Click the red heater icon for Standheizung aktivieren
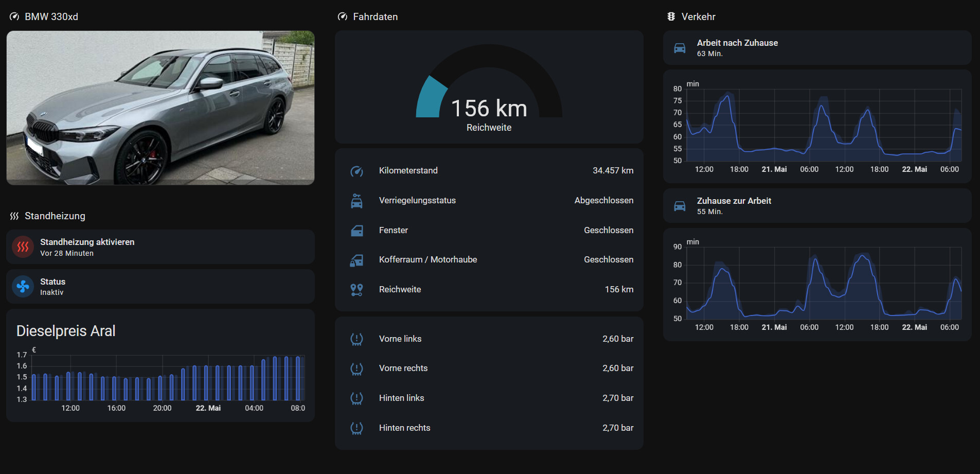 (23, 247)
